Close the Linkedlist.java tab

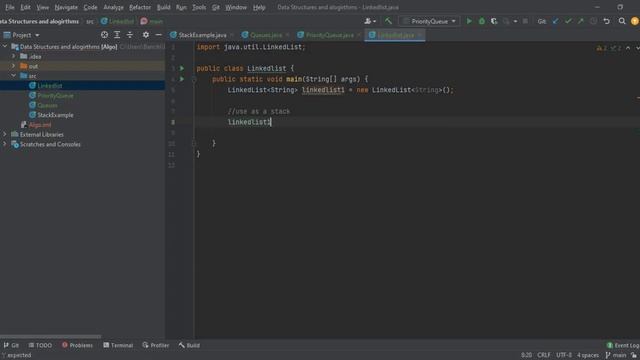[420, 35]
